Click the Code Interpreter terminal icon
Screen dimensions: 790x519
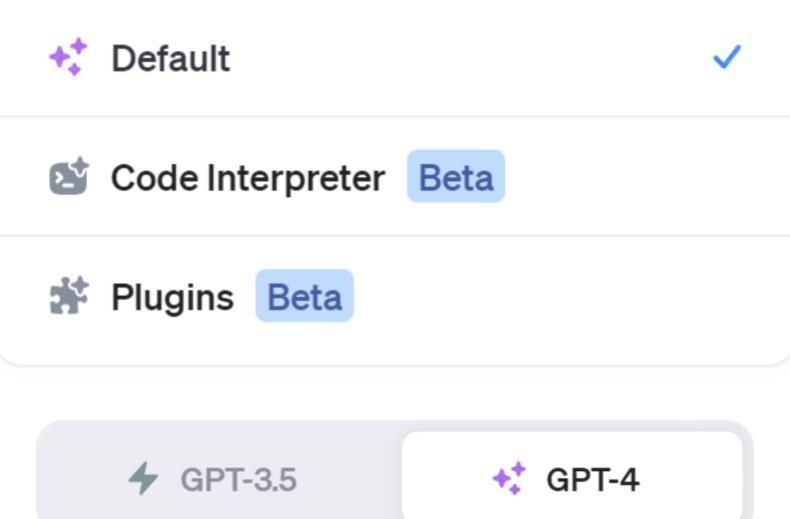tap(69, 176)
